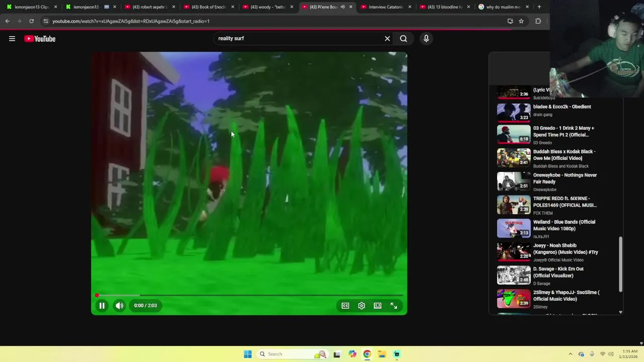Image resolution: width=644 pixels, height=362 pixels.
Task: Seek on the video progress bar
Action: (250, 295)
